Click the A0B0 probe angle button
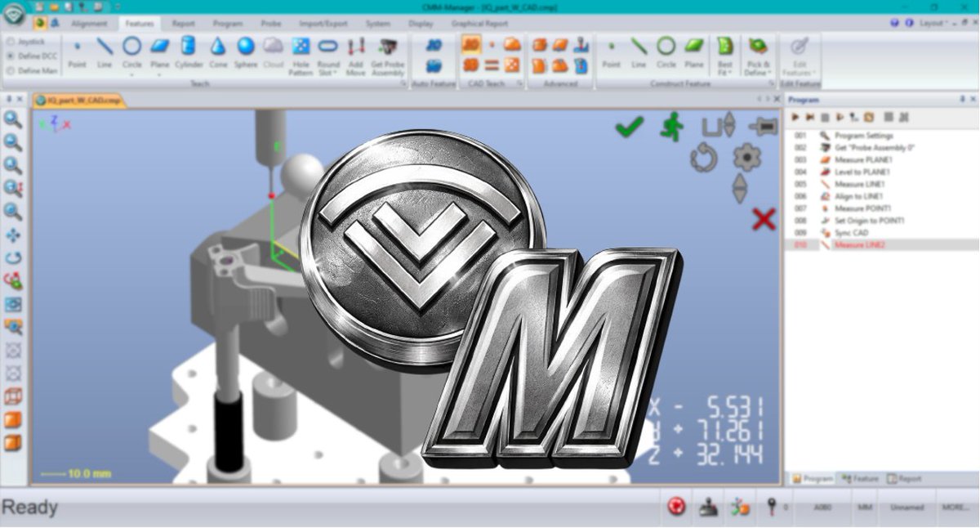Viewport: 980px width, 528px height. point(822,508)
